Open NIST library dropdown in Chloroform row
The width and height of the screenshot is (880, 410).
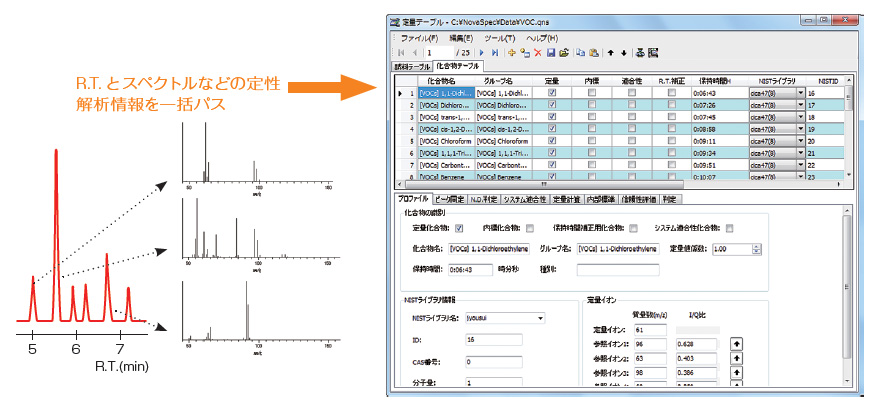click(x=800, y=142)
